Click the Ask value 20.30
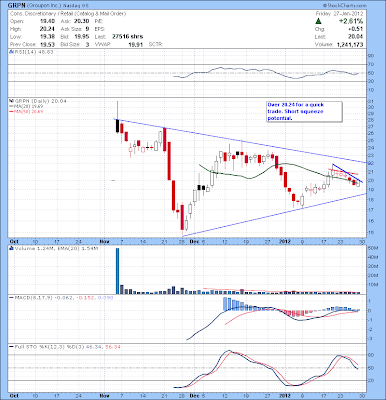This screenshot has height=400, width=386. tap(82, 21)
